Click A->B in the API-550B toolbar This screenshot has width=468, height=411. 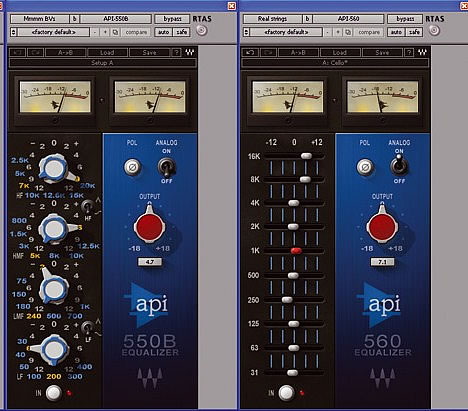(x=65, y=52)
